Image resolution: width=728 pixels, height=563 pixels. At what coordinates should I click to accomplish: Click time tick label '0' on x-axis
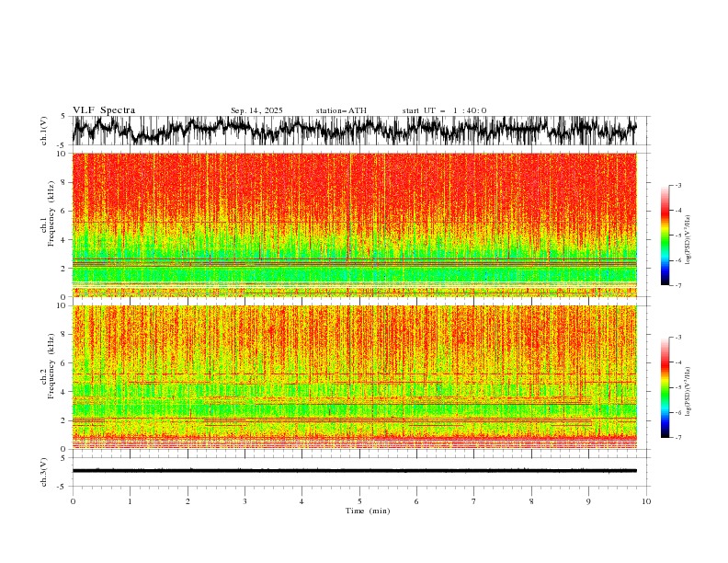[73, 501]
